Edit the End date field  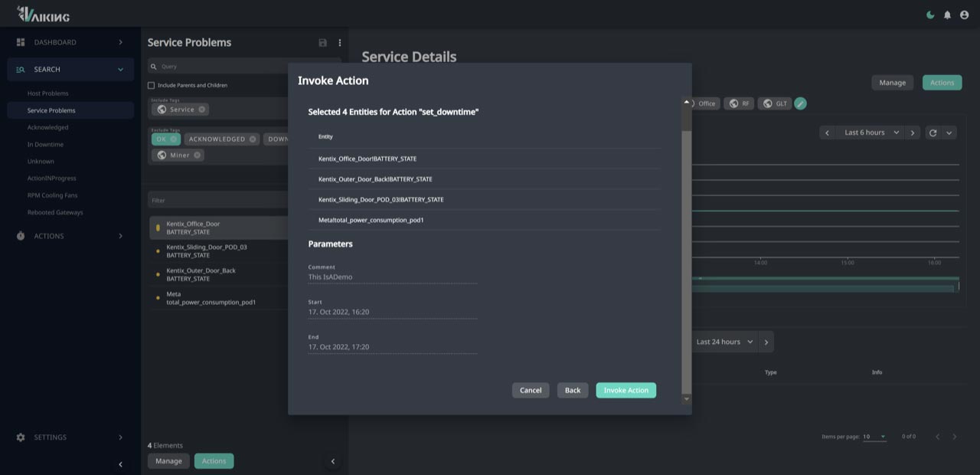[393, 347]
